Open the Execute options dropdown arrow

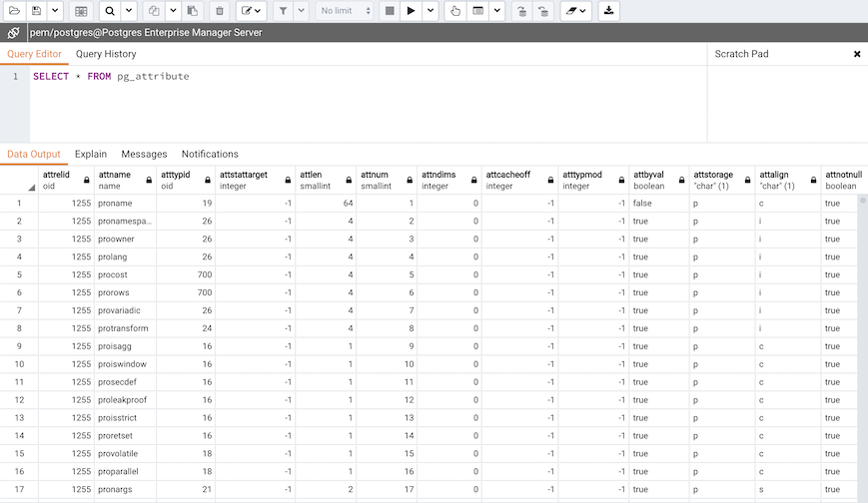pos(431,11)
